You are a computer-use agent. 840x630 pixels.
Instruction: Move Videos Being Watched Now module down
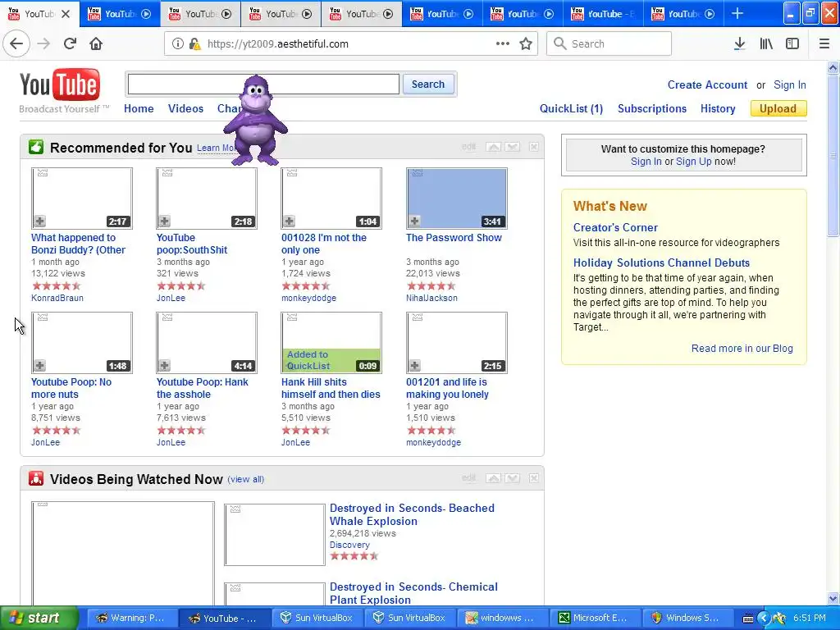(513, 478)
